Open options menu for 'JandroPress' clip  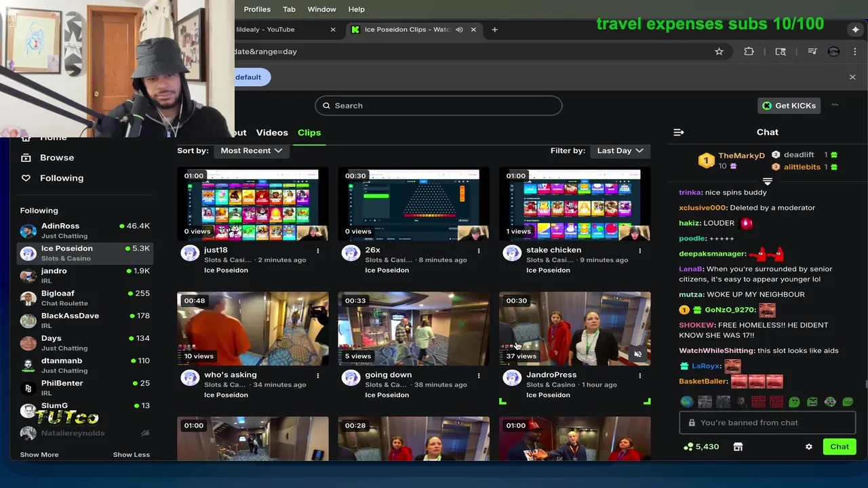[x=639, y=375]
